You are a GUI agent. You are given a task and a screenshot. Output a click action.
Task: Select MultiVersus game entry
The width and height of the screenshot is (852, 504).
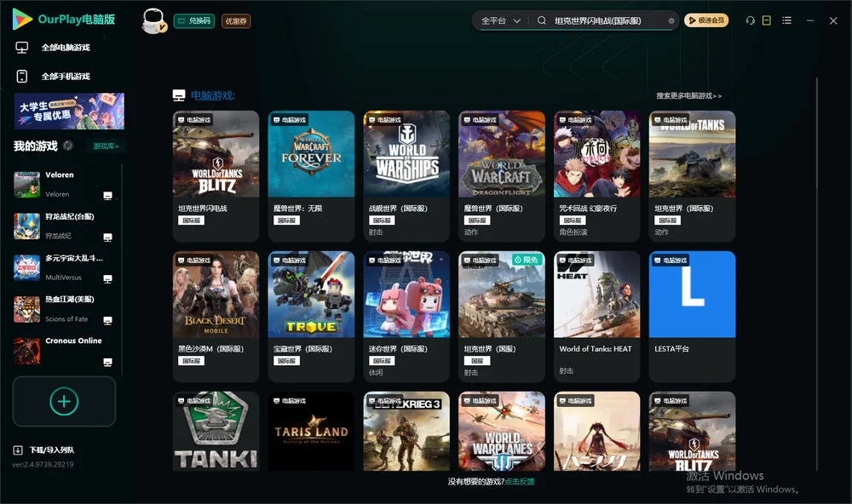click(66, 267)
